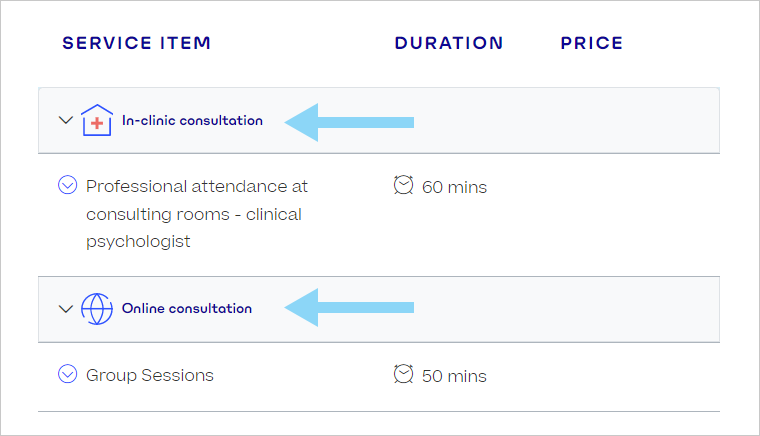
Task: Click the in-clinic house with cross icon
Action: click(x=97, y=120)
